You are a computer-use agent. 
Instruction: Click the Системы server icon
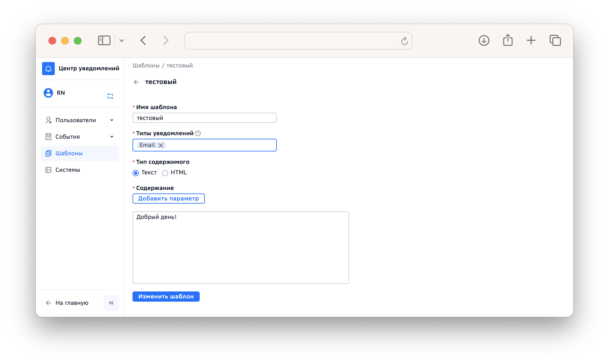pyautogui.click(x=48, y=170)
